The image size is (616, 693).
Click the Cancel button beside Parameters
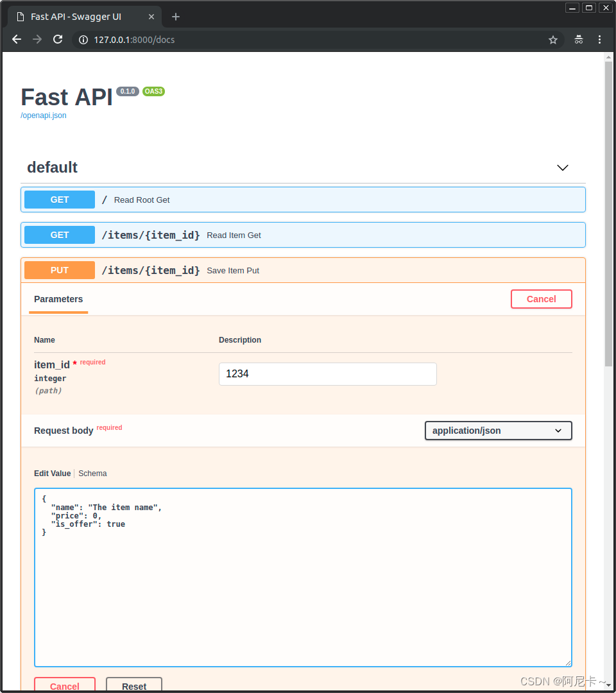542,299
